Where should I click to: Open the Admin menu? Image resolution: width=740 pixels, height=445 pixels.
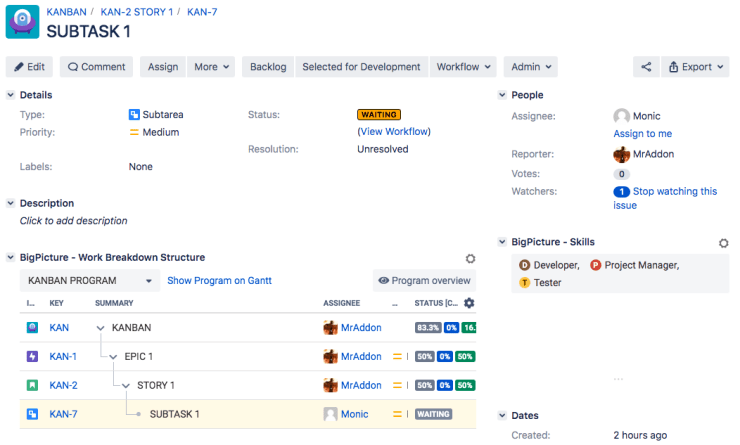pyautogui.click(x=531, y=67)
